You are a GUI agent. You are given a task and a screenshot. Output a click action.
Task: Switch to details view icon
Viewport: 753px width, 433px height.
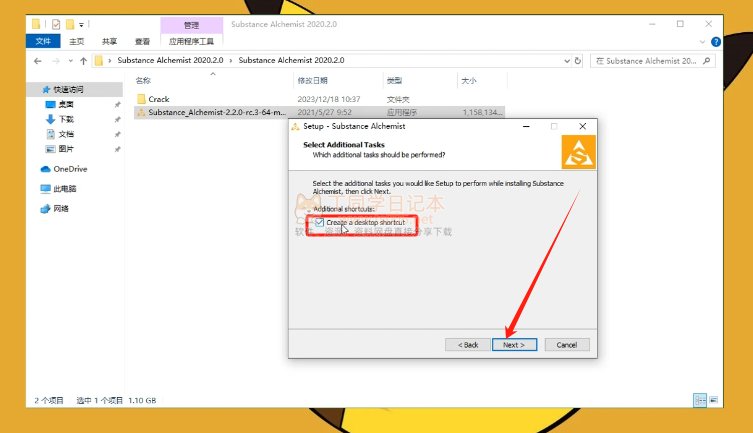700,400
